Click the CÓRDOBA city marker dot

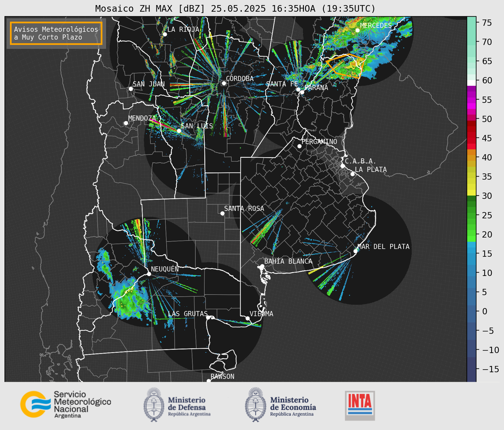point(224,83)
